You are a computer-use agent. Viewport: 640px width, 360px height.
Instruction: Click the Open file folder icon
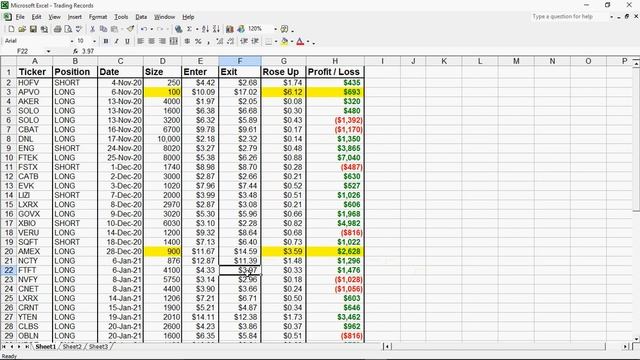tap(22, 29)
